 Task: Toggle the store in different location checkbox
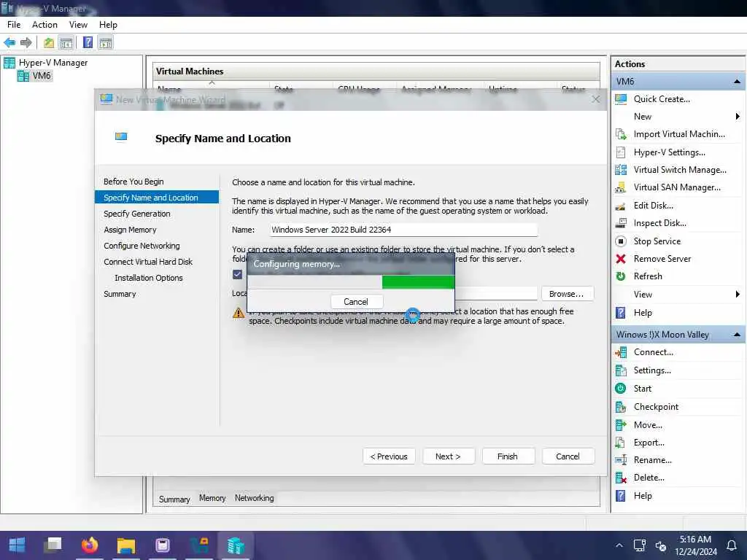[x=237, y=274]
